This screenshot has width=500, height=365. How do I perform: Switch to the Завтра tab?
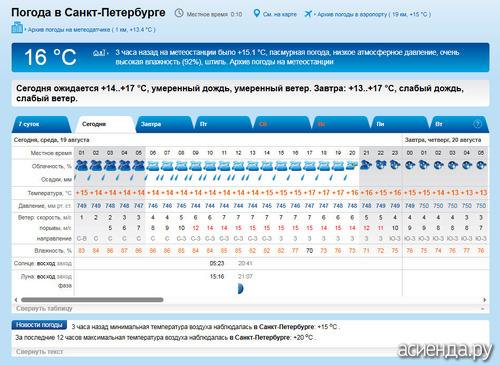pyautogui.click(x=164, y=124)
